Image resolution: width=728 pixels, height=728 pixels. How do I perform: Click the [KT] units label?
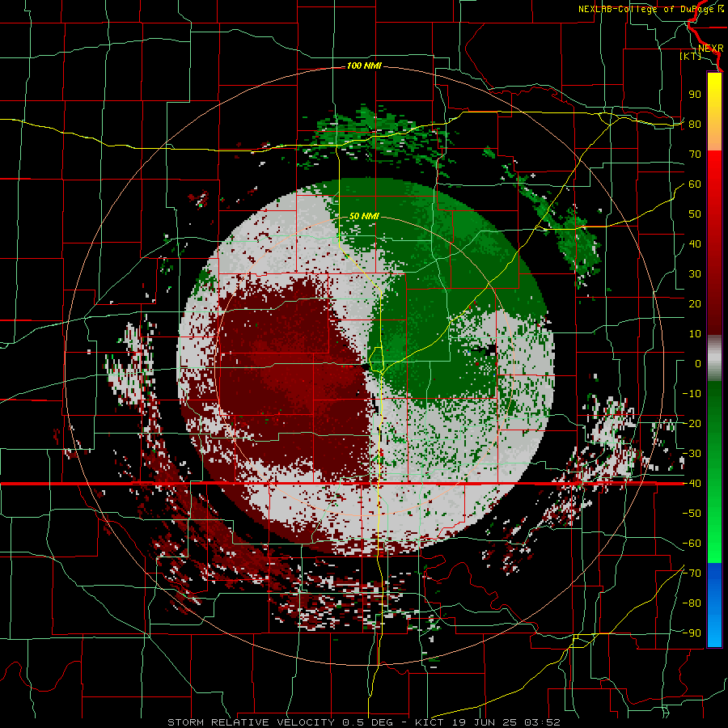pyautogui.click(x=691, y=56)
